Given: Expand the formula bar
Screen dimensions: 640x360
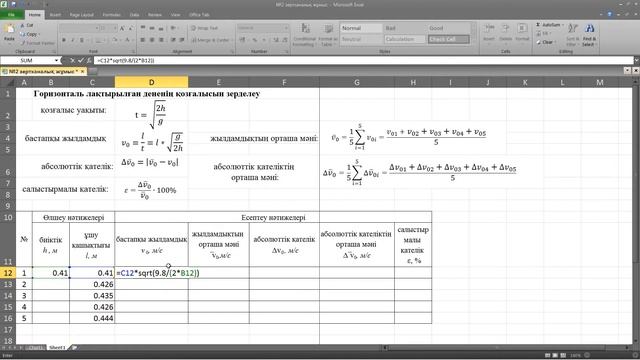Looking at the screenshot, I should pyautogui.click(x=636, y=60).
